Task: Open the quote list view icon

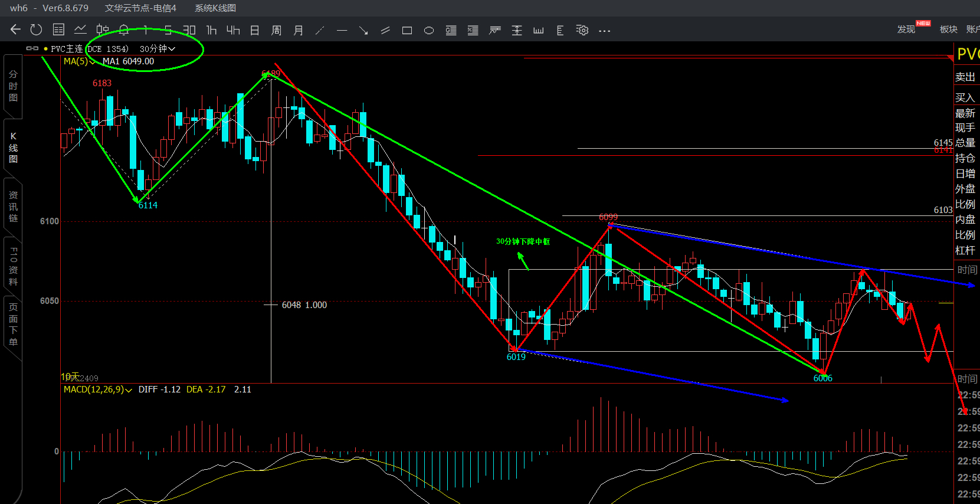Action: [x=58, y=30]
